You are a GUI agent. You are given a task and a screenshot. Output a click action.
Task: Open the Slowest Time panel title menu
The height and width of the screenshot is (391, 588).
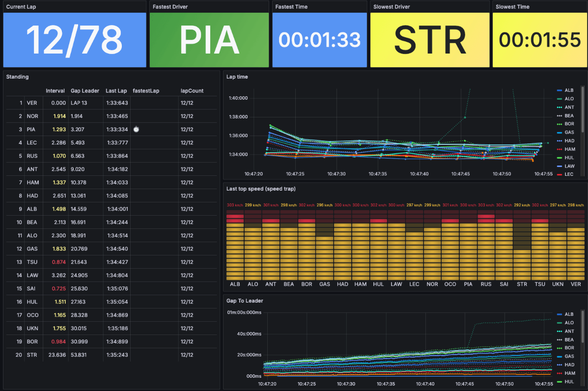(x=512, y=7)
